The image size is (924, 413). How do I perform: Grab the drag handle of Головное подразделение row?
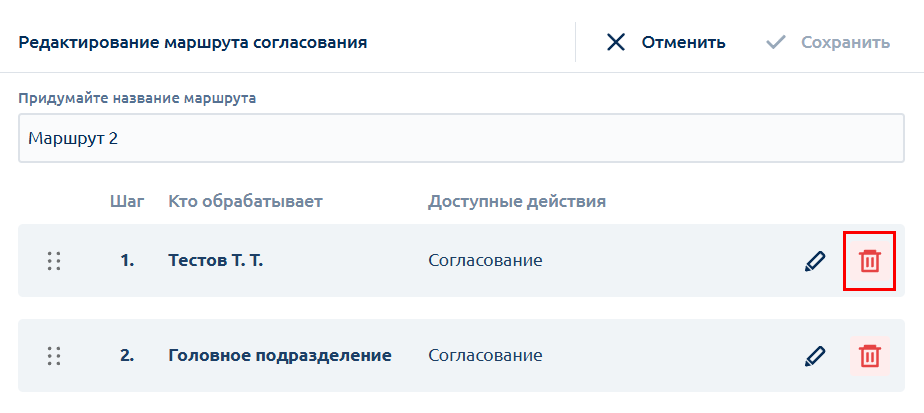[x=54, y=356]
